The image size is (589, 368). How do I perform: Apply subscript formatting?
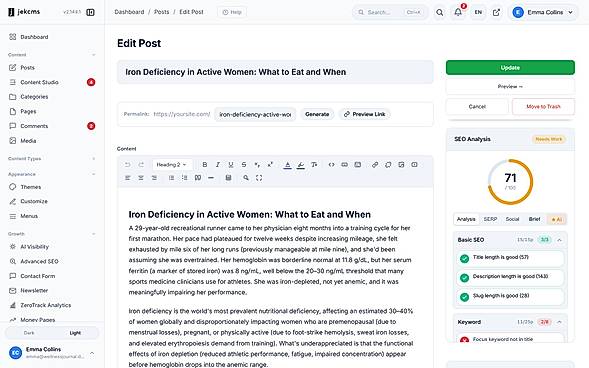pyautogui.click(x=257, y=165)
